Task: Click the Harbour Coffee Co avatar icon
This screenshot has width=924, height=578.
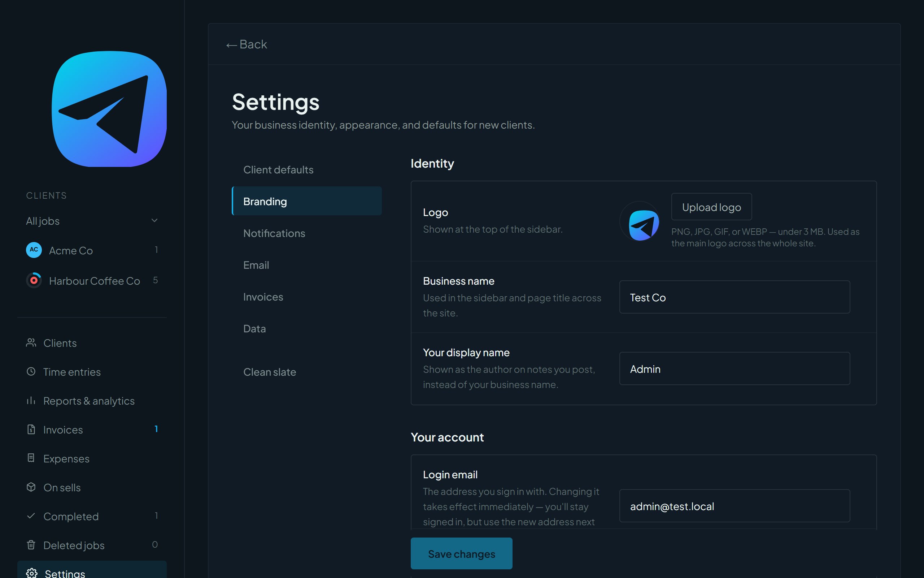Action: click(x=34, y=280)
